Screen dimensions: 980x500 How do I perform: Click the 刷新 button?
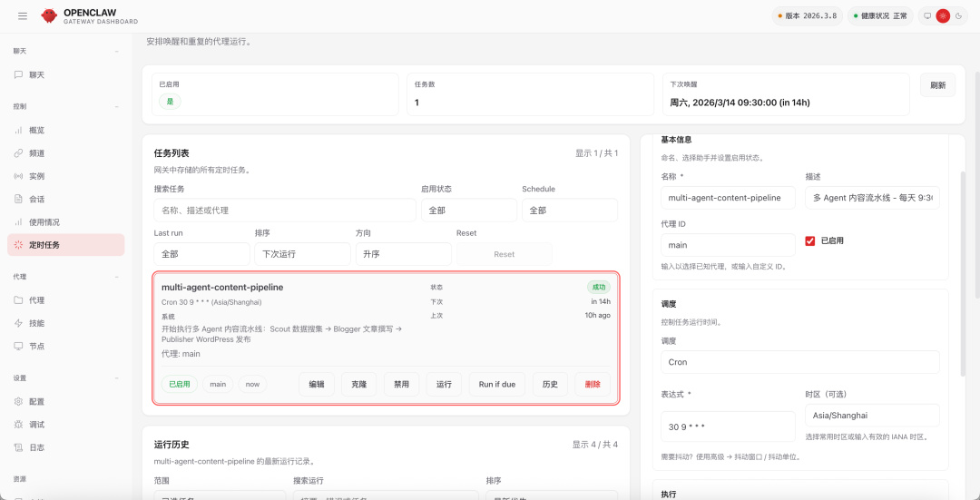click(x=937, y=85)
